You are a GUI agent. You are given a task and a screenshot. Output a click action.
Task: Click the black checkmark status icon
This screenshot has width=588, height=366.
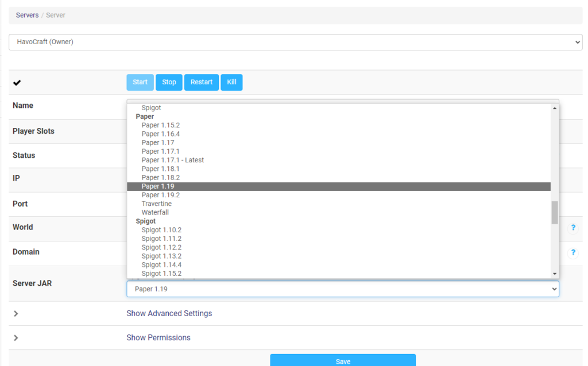(x=16, y=82)
